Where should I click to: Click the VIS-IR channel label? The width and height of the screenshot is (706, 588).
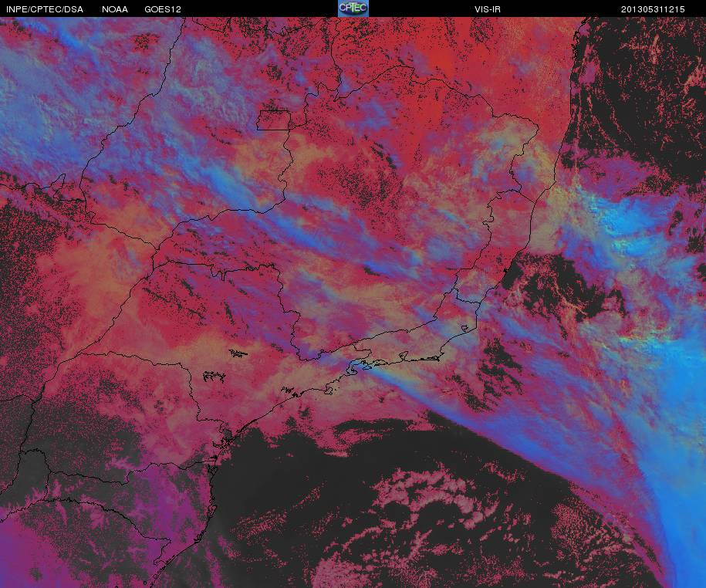tap(488, 9)
